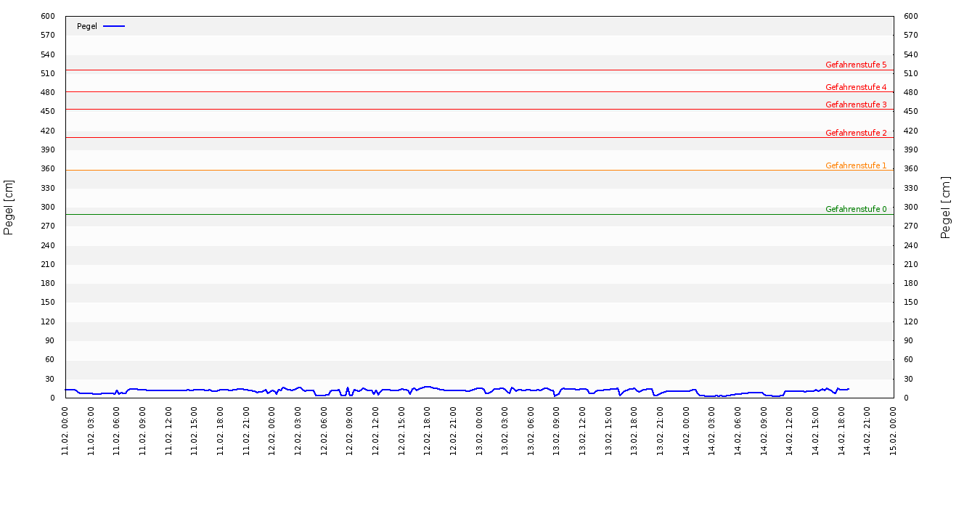
Task: Click the 600 tick on left axis
Action: pyautogui.click(x=48, y=16)
